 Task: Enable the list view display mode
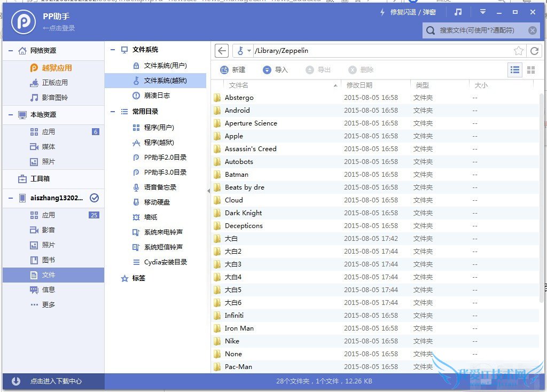click(514, 69)
